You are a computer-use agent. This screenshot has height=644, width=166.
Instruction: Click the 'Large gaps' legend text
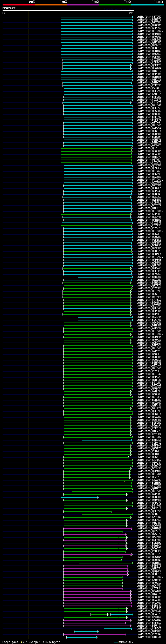[x=11, y=642]
